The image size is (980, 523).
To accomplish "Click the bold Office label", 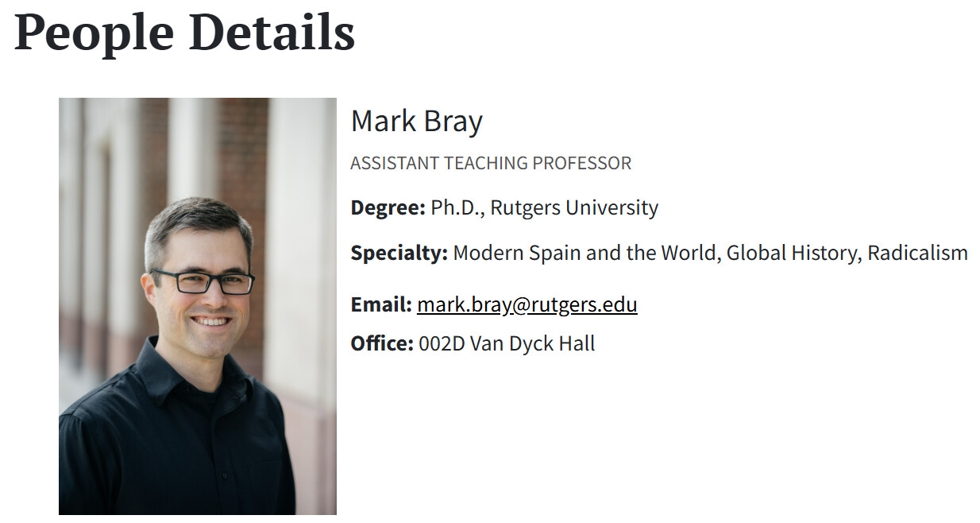I will coord(381,344).
